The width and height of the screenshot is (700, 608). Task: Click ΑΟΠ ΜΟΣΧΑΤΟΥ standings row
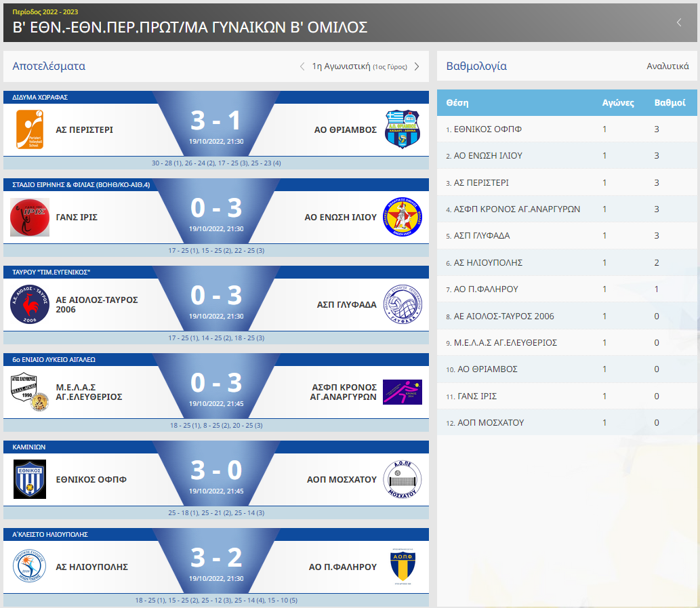point(567,422)
